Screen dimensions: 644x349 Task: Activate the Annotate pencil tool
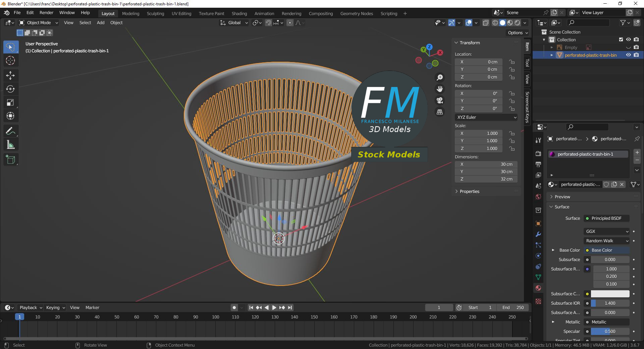pos(10,131)
